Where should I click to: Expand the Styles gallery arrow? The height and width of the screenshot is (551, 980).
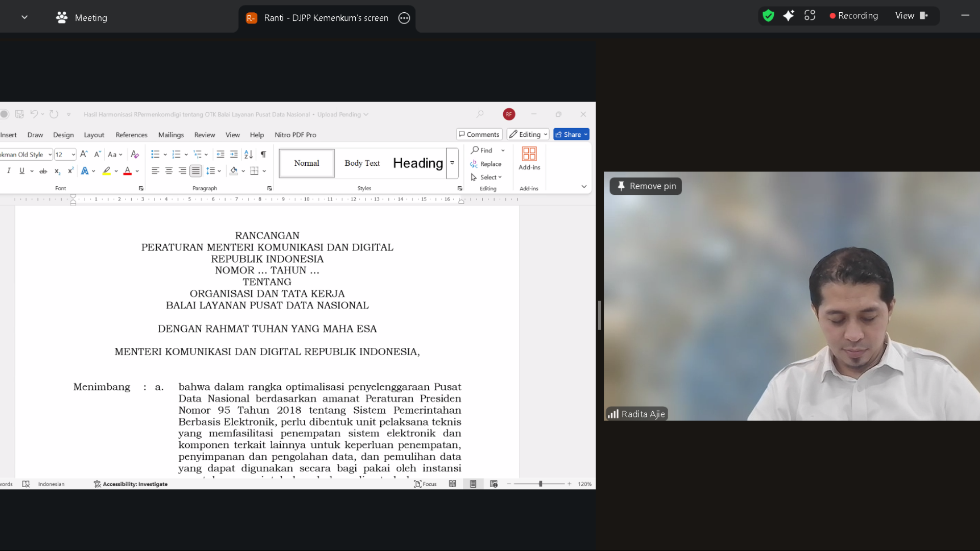[x=452, y=163]
